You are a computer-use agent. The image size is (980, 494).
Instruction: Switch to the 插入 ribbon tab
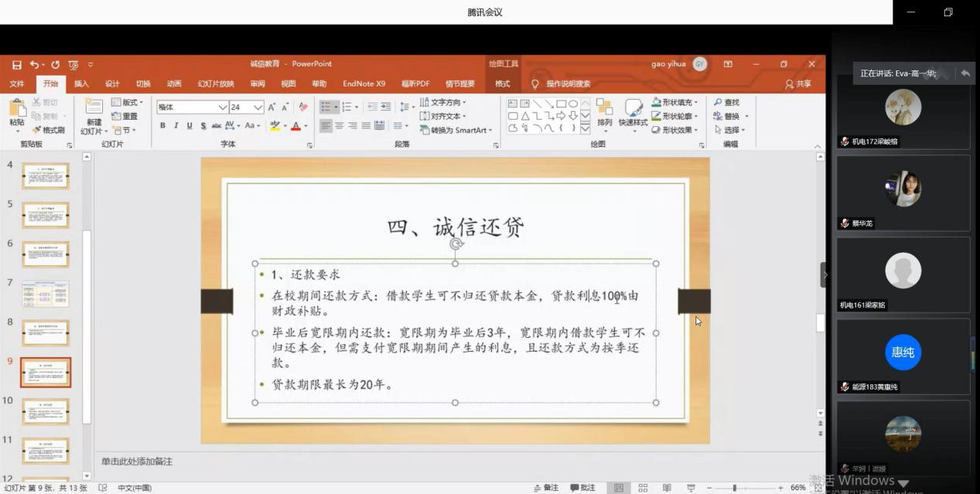[x=81, y=83]
